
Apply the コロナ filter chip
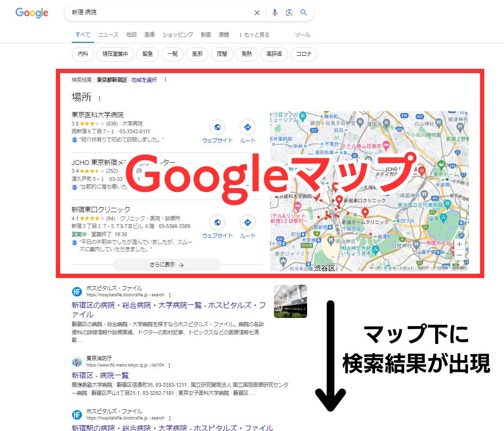tap(304, 54)
